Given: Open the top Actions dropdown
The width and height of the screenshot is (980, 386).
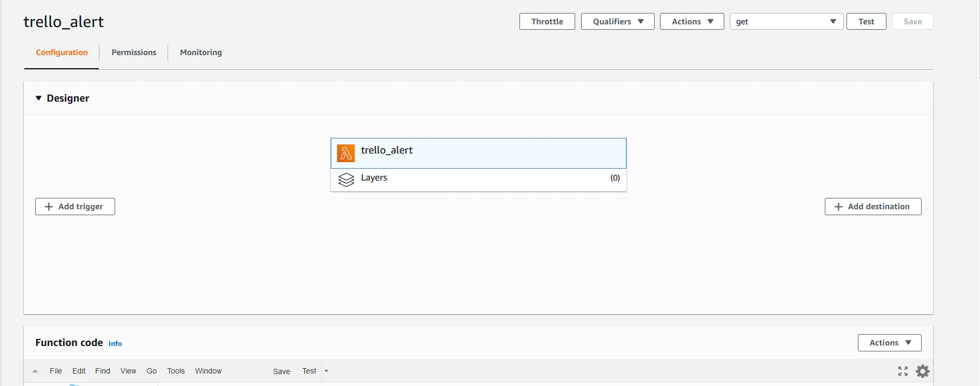Looking at the screenshot, I should pyautogui.click(x=692, y=22).
